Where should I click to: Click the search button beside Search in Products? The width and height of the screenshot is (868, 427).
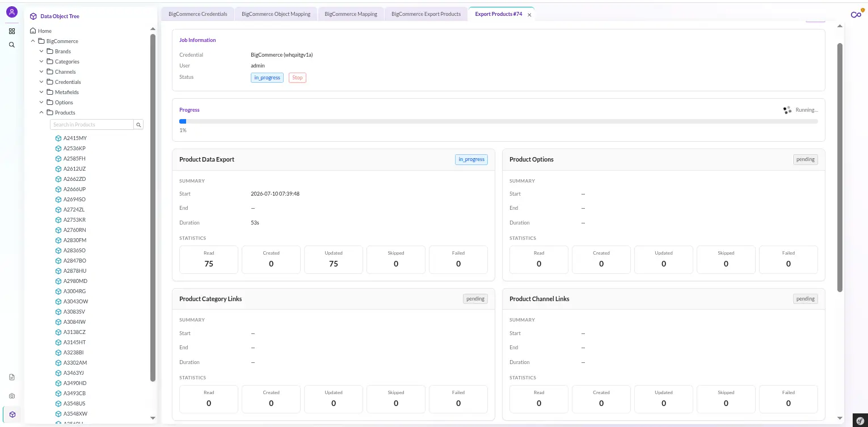point(139,125)
